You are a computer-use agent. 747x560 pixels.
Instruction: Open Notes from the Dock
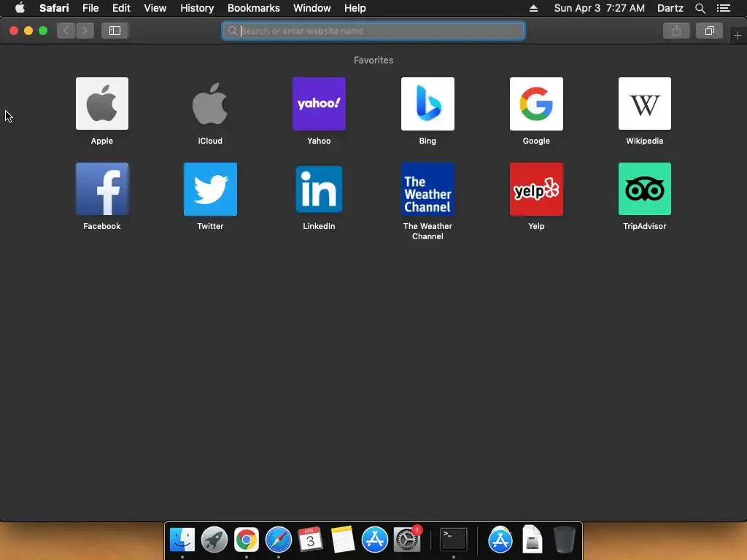[343, 540]
